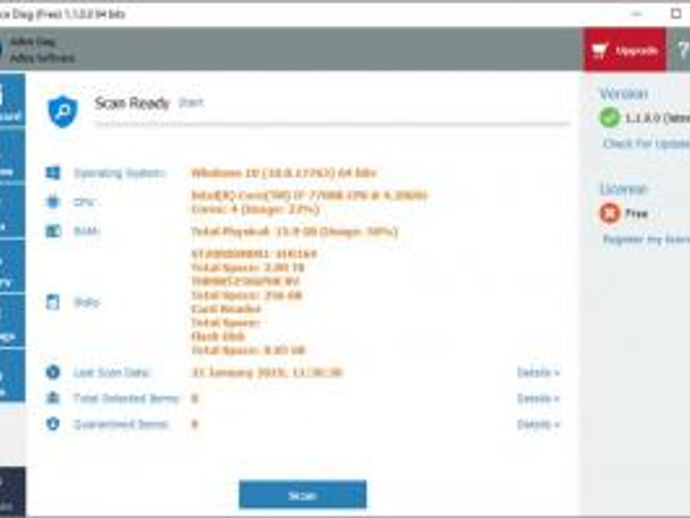Open Details for Total Detected Items
The height and width of the screenshot is (518, 690).
(538, 398)
